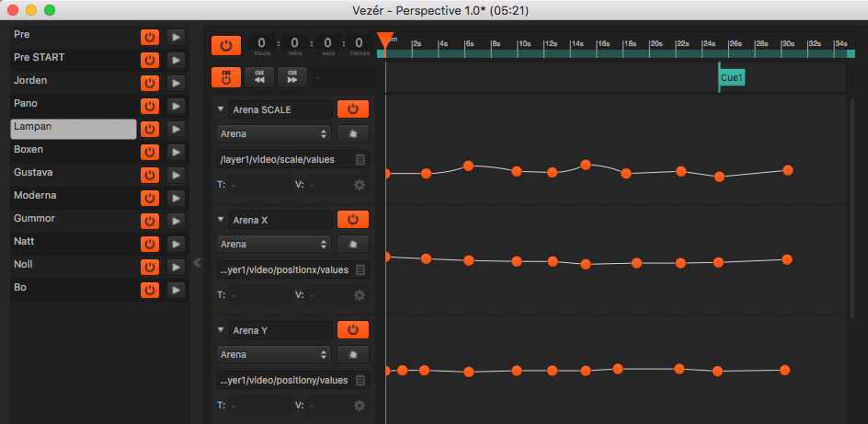Image resolution: width=868 pixels, height=424 pixels.
Task: Click the orange playhead marker
Action: (385, 40)
